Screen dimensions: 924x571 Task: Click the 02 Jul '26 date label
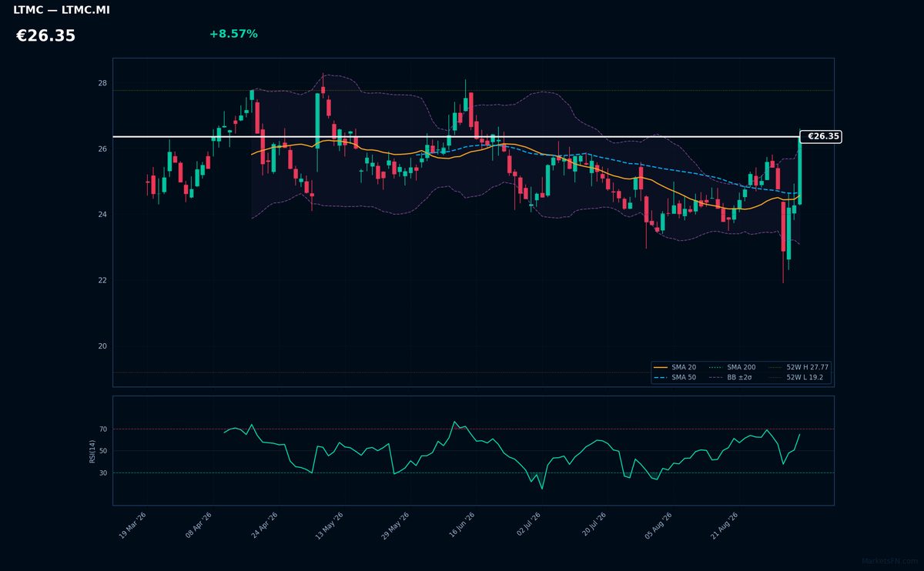527,526
